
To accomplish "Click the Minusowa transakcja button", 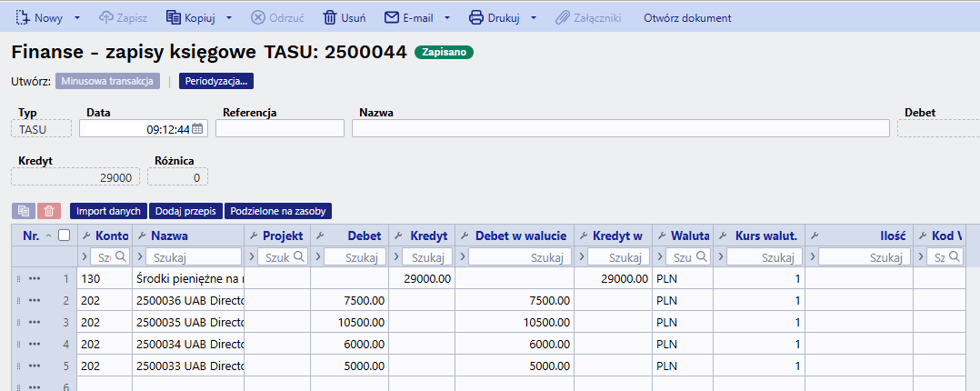I will (107, 81).
